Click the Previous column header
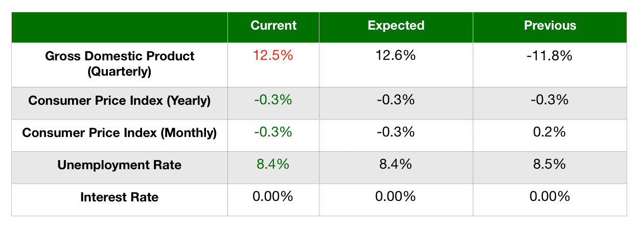644x228 pixels. click(x=550, y=26)
